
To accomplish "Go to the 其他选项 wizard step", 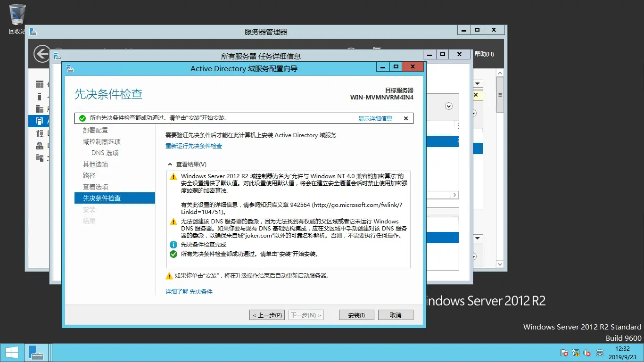I will 95,164.
